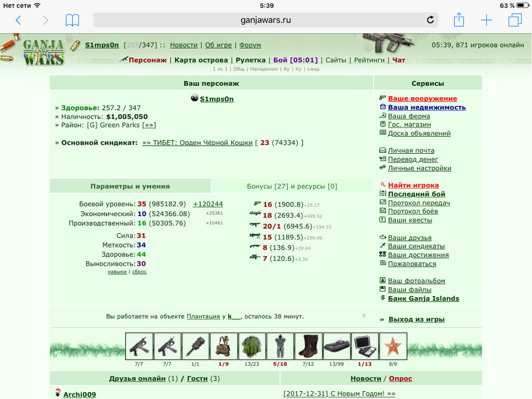This screenshot has height=399, width=532.
Task: Open ТИБЕТ: Орден Чёрной Кошки syndicate
Action: pyautogui.click(x=197, y=143)
